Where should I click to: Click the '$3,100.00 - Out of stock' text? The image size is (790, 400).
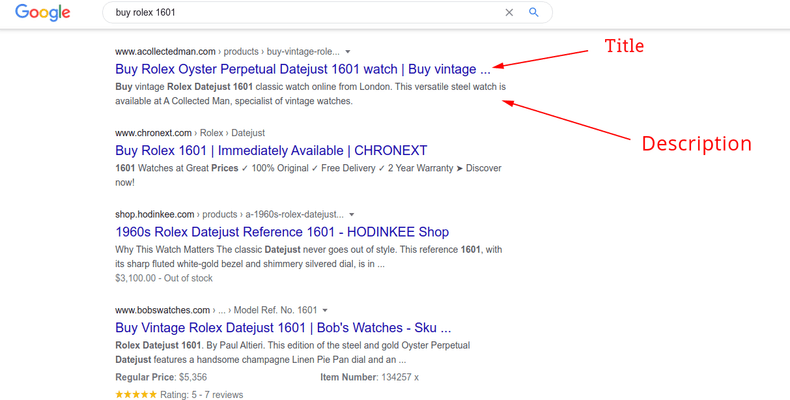pos(164,278)
